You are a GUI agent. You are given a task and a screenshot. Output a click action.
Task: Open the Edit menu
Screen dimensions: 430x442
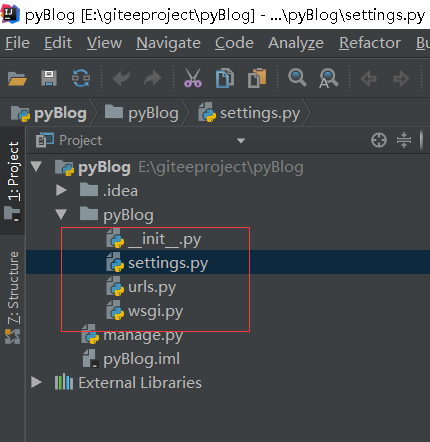(58, 43)
